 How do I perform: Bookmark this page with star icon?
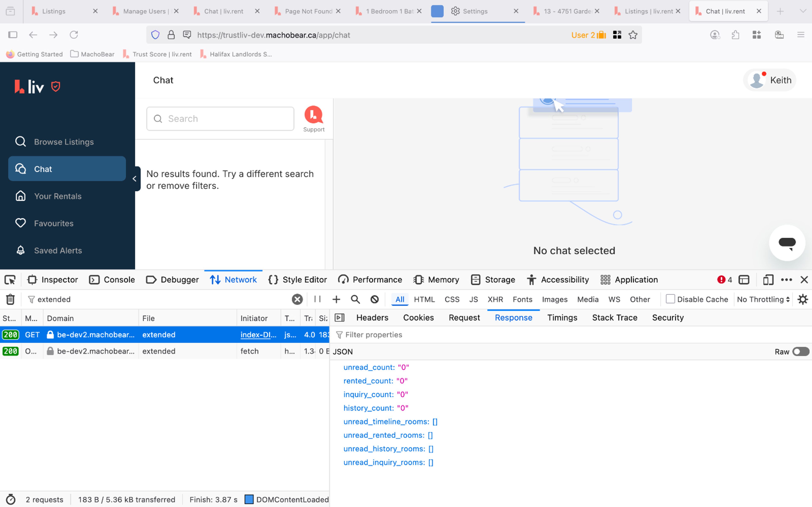click(633, 35)
